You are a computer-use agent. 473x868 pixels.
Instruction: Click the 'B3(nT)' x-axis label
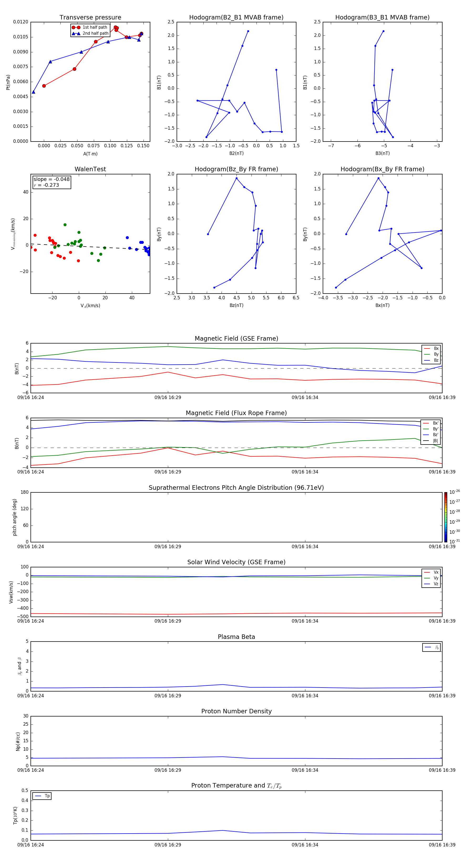(382, 153)
